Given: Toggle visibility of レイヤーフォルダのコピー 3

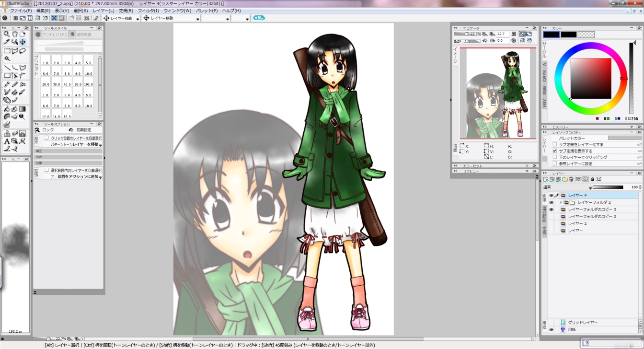Looking at the screenshot, I should tap(551, 210).
